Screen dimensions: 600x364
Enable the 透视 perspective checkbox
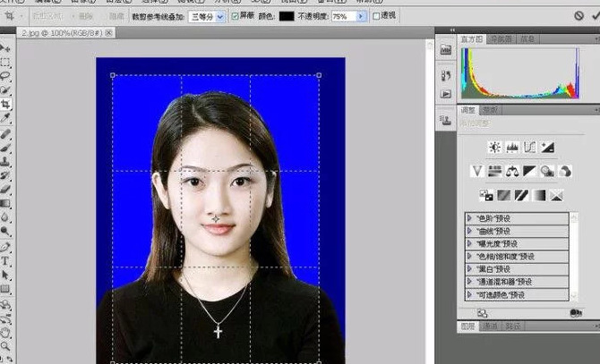(x=376, y=16)
